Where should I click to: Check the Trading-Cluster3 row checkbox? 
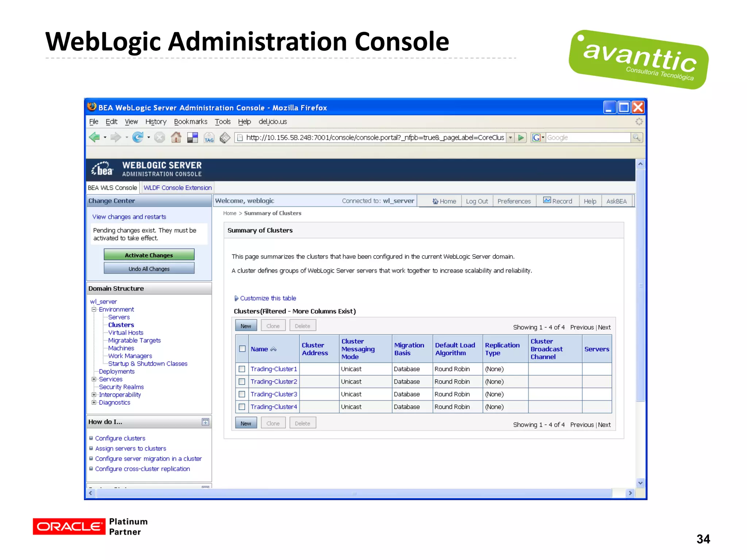242,394
